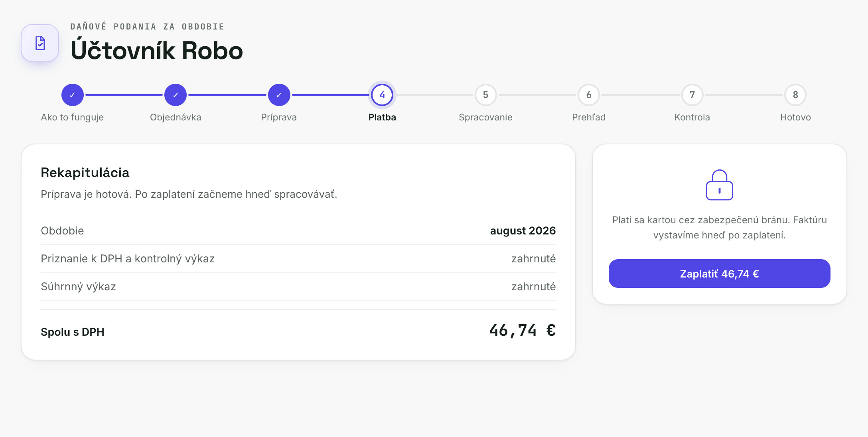Click the Spolu s DPH total amount
The width and height of the screenshot is (868, 437).
[x=523, y=331]
